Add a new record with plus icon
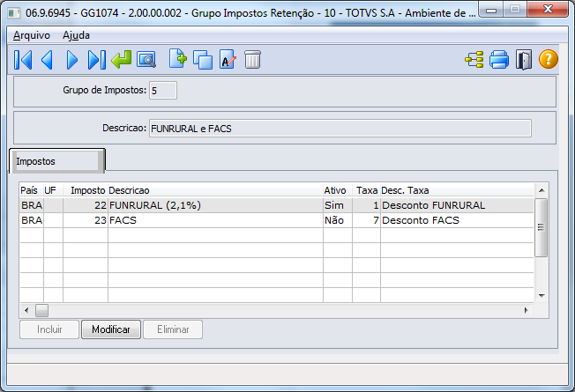 pos(178,59)
